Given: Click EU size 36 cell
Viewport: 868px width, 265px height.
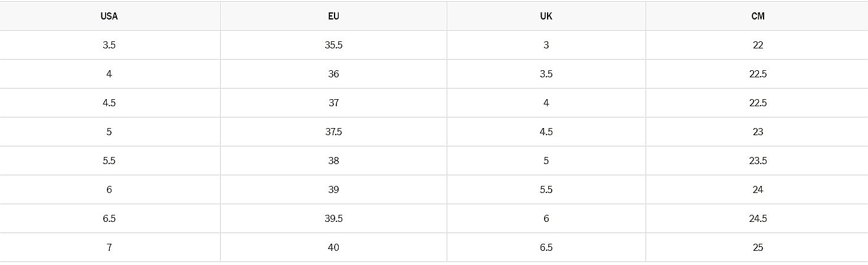Looking at the screenshot, I should [333, 74].
